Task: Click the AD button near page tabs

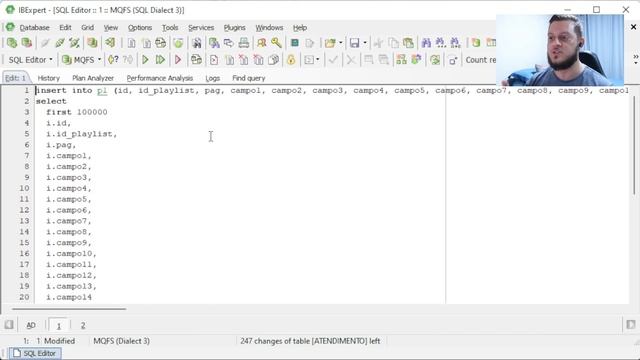Action: coord(31,325)
